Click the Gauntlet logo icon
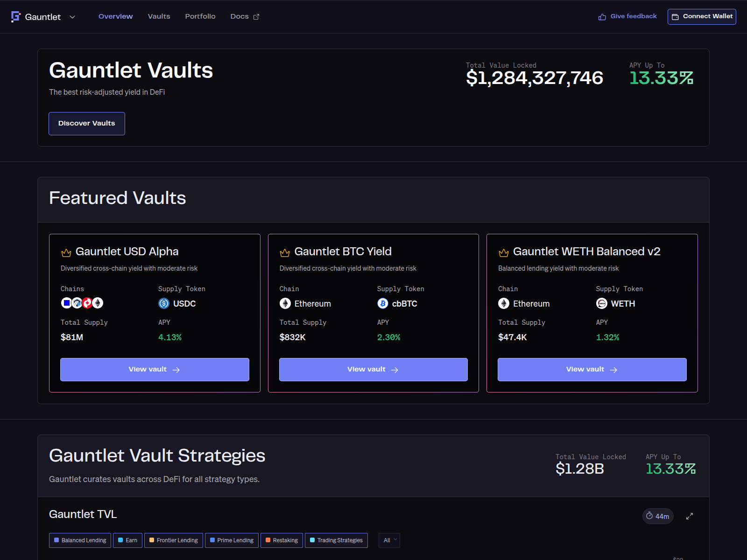The image size is (747, 560). (15, 16)
